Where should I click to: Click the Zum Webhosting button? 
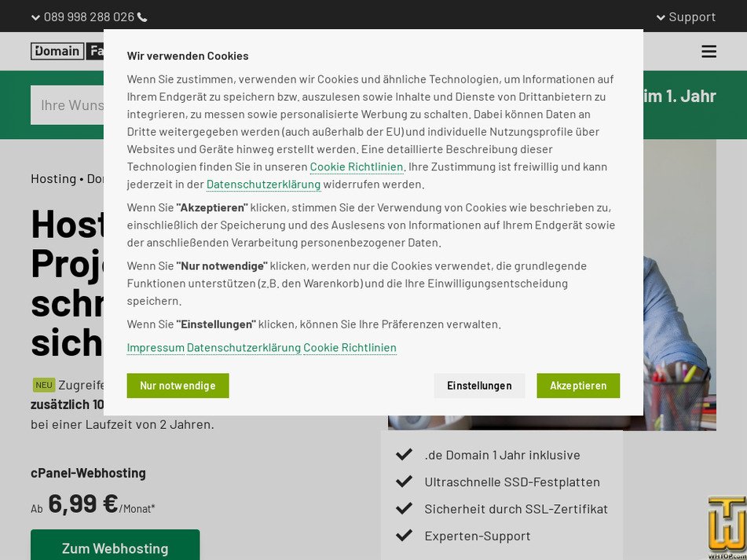pos(115,548)
